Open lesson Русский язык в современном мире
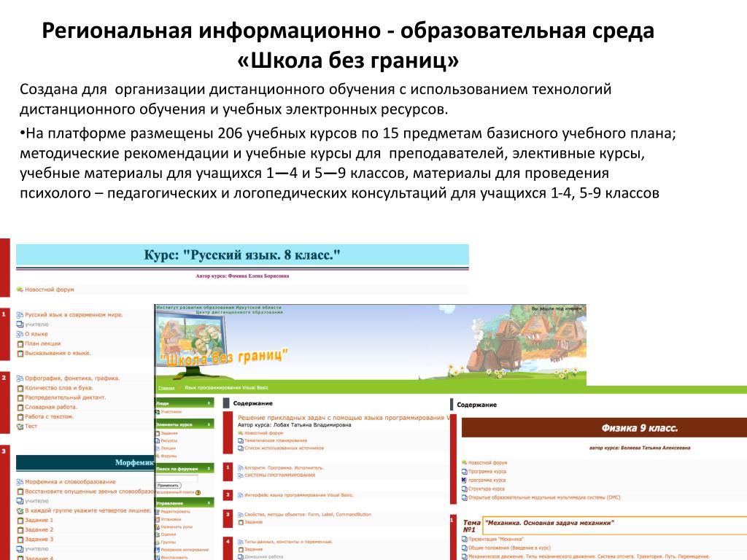The width and height of the screenshot is (747, 560). (x=74, y=315)
